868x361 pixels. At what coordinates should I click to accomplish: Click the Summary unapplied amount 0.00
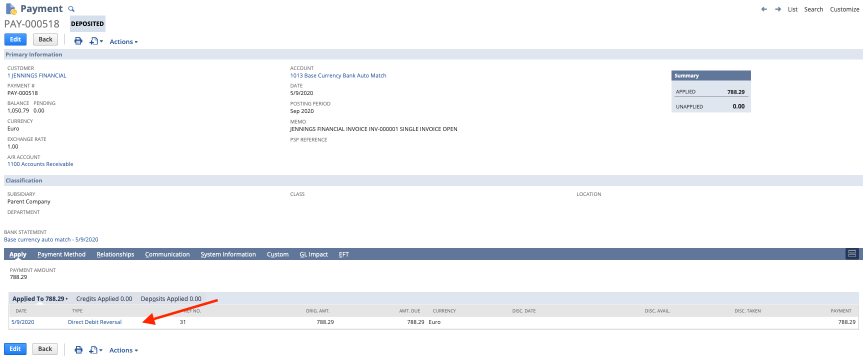coord(738,106)
